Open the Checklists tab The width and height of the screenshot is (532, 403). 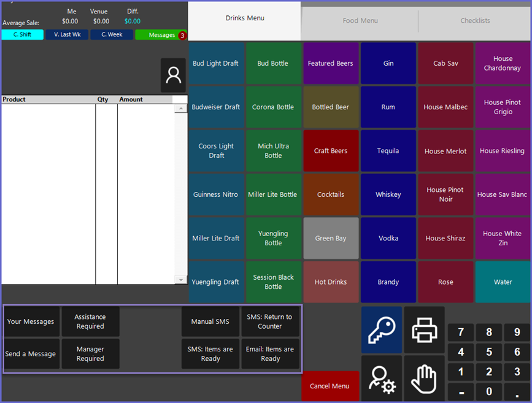pos(475,21)
